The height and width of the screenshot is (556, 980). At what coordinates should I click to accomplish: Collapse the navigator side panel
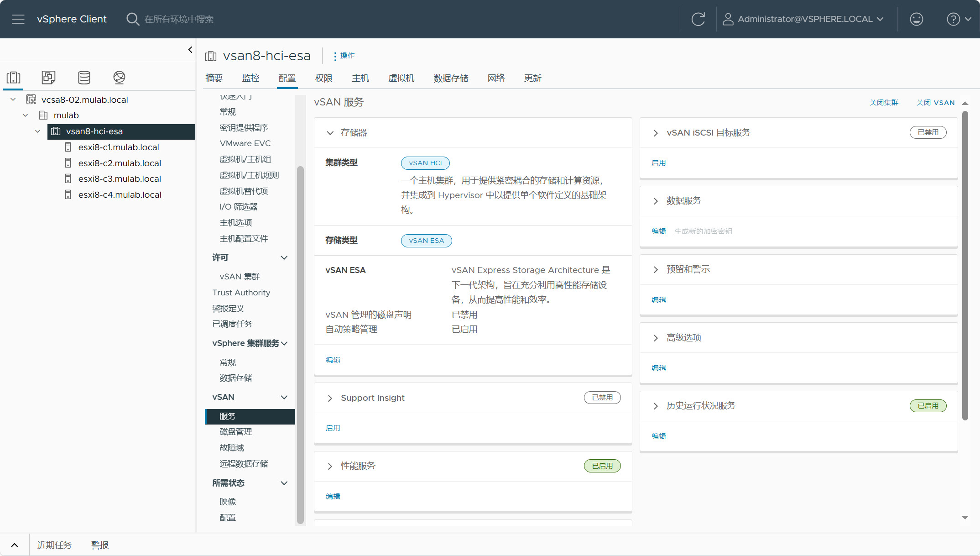[190, 50]
